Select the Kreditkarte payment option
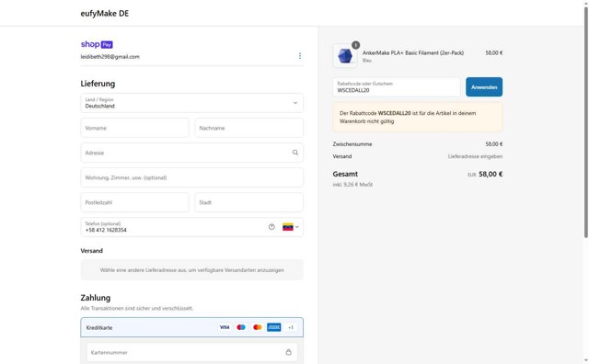This screenshot has width=589, height=364. coord(191,327)
